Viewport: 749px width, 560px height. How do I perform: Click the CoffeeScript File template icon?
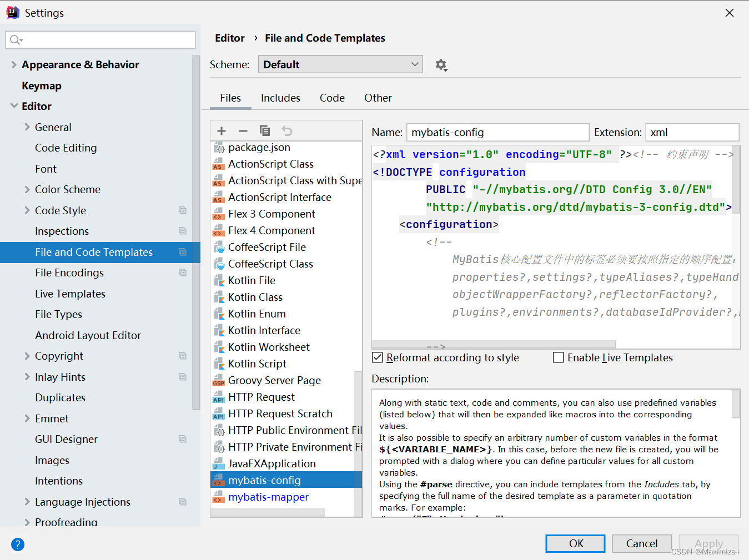click(219, 248)
